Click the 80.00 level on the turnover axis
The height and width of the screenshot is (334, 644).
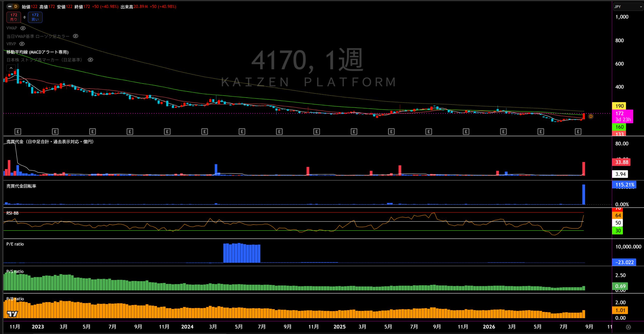click(x=622, y=144)
